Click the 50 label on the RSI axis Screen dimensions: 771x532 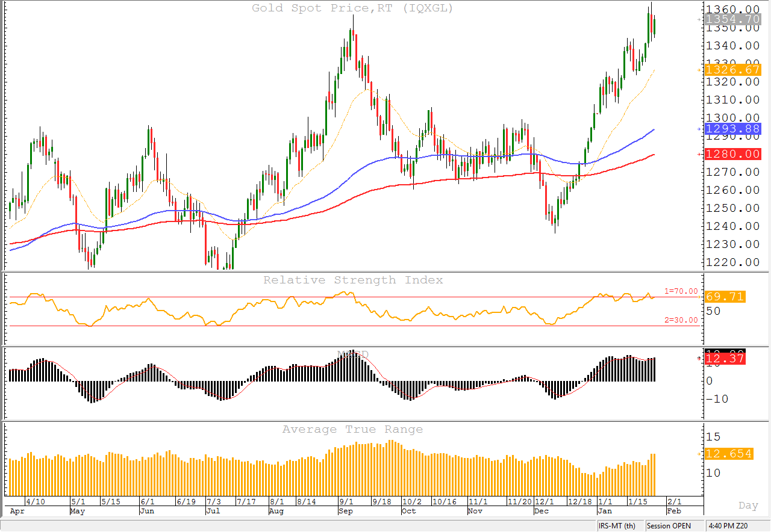713,311
